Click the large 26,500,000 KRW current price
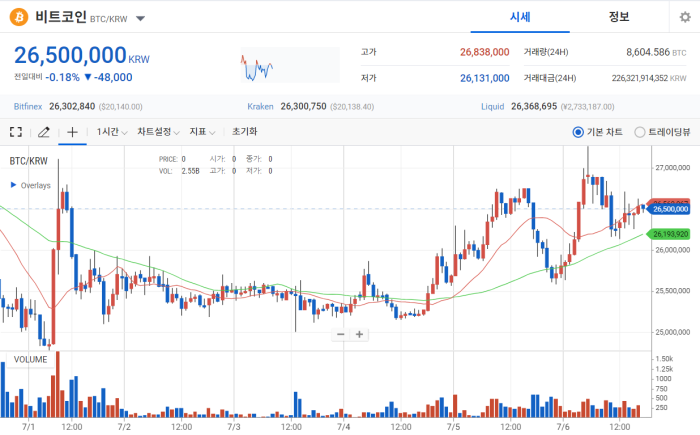Screen dimensions: 700x435 click(82, 55)
